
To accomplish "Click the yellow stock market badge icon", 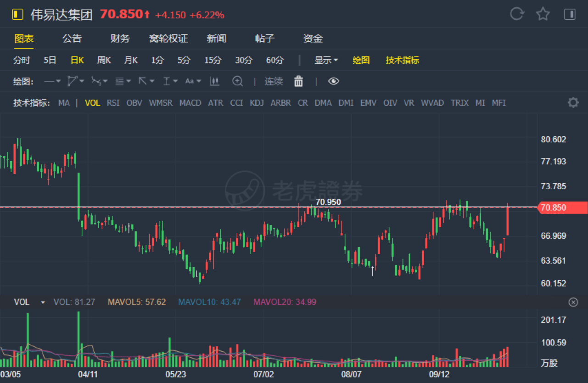I will point(17,14).
